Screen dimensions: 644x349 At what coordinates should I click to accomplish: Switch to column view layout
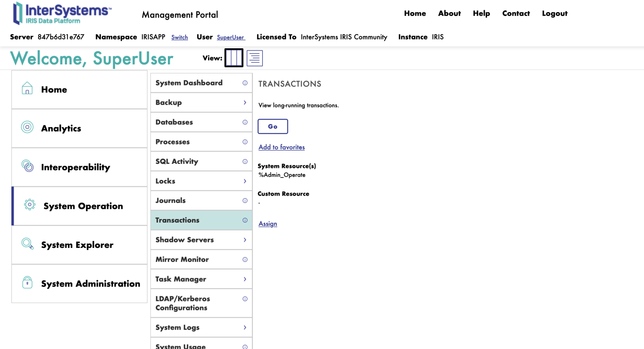point(233,58)
